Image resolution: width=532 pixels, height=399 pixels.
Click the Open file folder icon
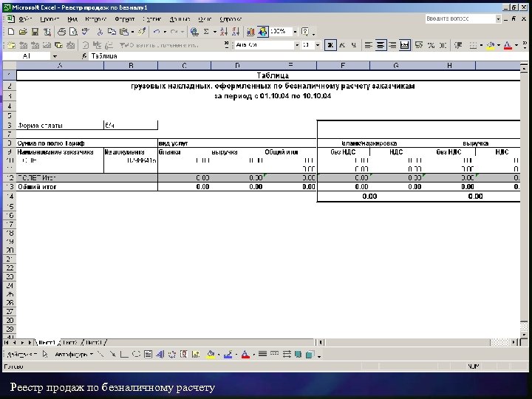(23, 32)
